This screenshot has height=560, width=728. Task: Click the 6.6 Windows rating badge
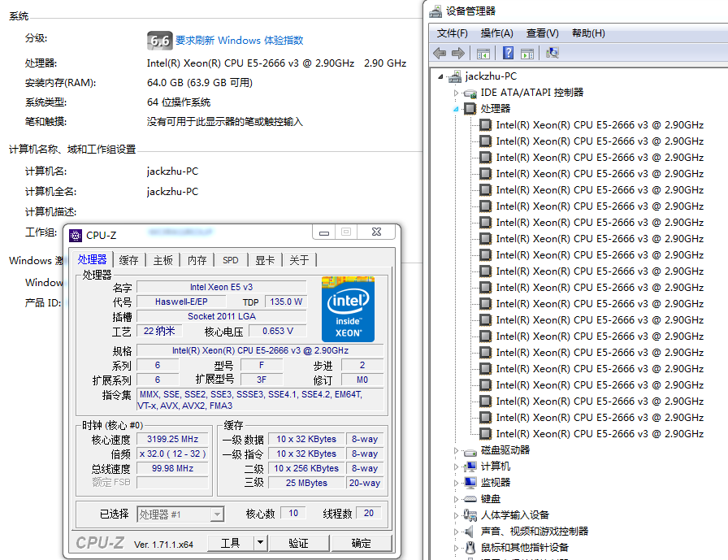point(160,41)
